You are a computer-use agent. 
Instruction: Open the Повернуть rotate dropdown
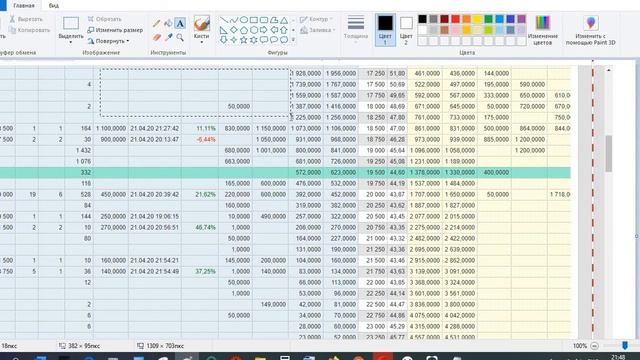click(x=109, y=41)
